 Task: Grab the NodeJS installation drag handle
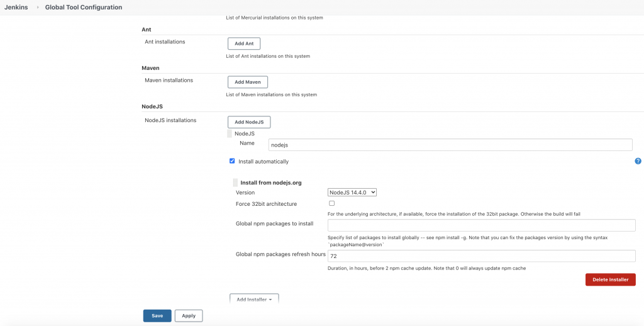click(229, 133)
